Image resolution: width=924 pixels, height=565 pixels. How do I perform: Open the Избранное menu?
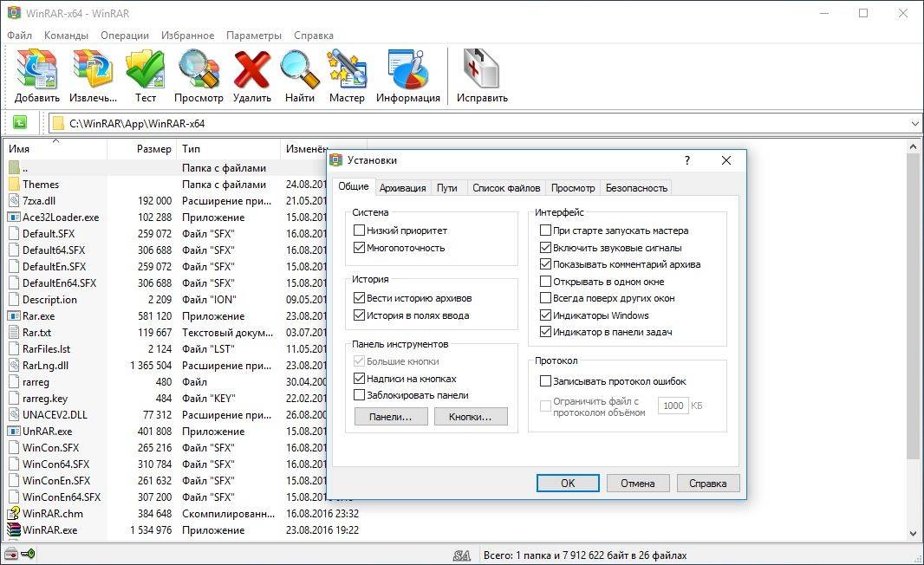[x=187, y=36]
